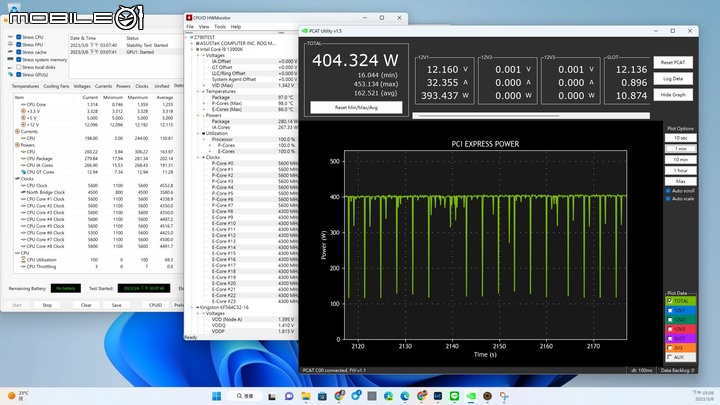
Task: Click the PCI Express Power graph area
Action: pyautogui.click(x=485, y=245)
